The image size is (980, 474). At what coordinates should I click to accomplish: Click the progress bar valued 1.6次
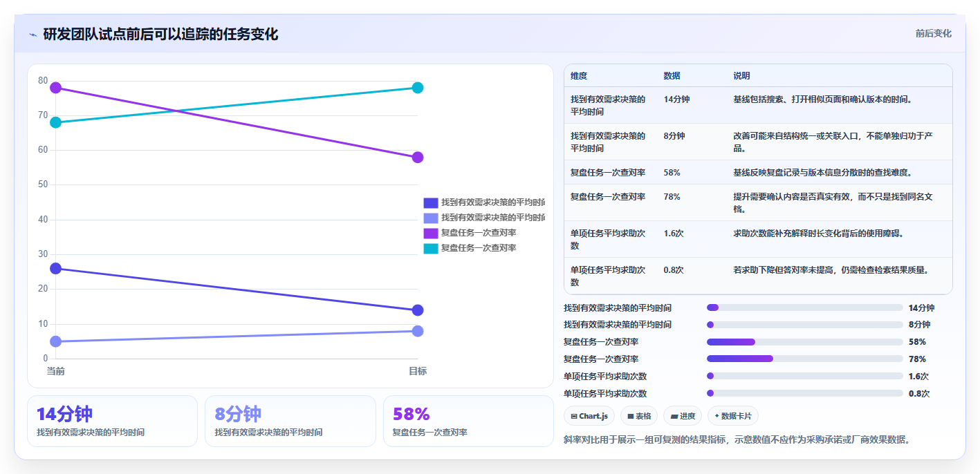tap(804, 376)
